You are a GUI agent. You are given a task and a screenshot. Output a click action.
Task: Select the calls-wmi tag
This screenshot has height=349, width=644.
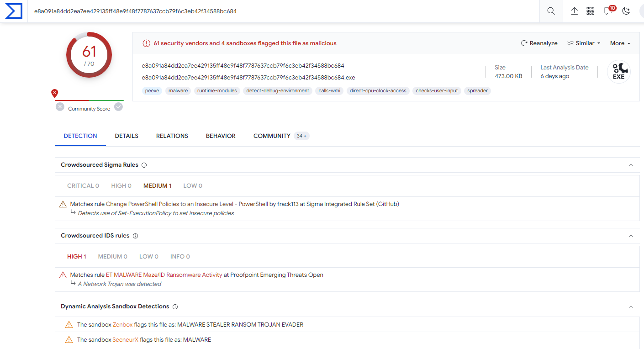(x=329, y=91)
